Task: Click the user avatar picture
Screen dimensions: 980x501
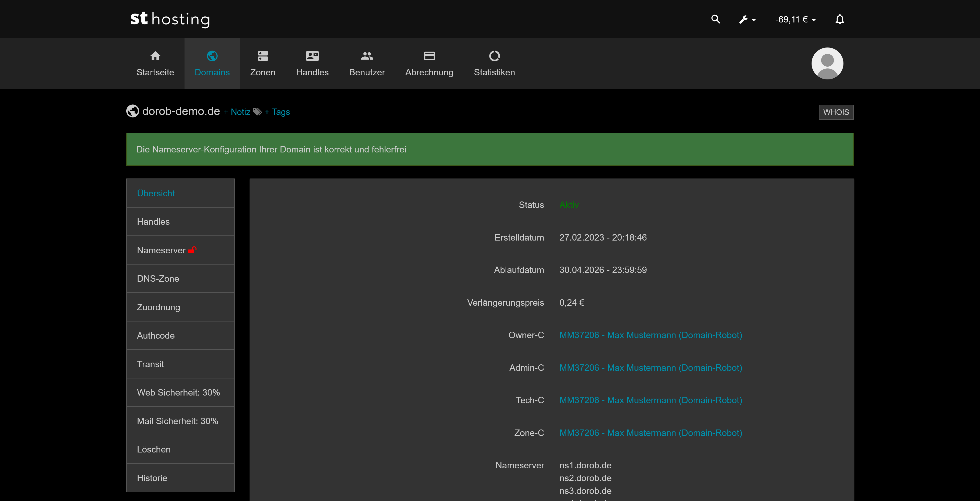Action: coord(827,64)
